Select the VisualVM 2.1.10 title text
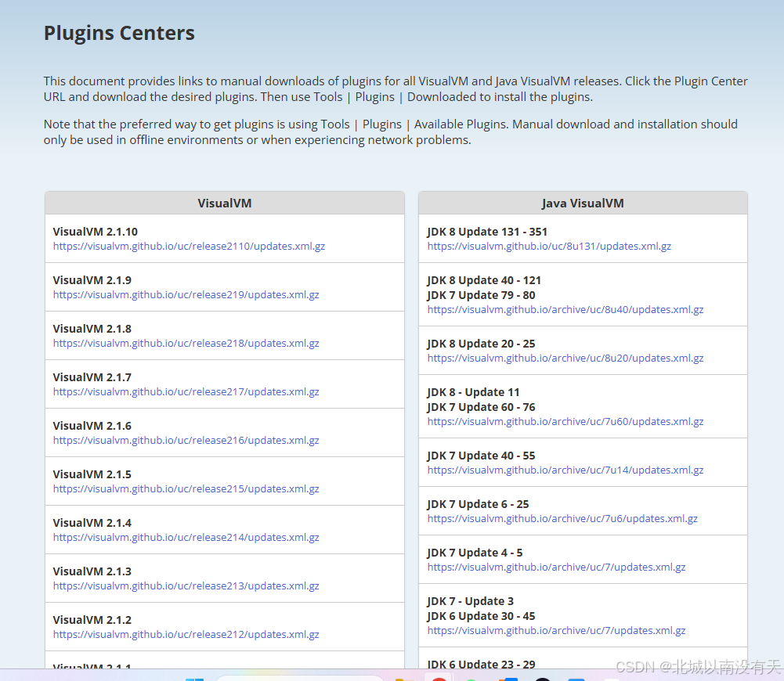The height and width of the screenshot is (681, 784). tap(95, 232)
